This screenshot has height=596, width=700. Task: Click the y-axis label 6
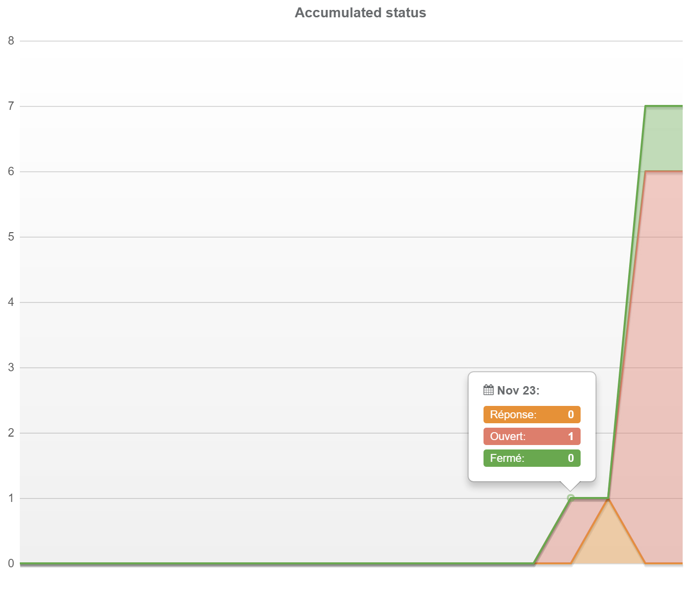coord(11,172)
